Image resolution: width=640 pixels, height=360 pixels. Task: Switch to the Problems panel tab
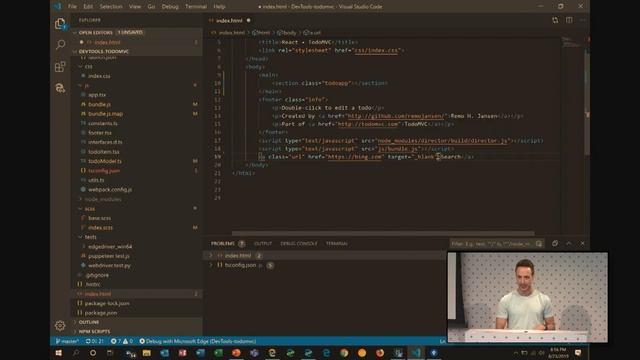coord(223,244)
